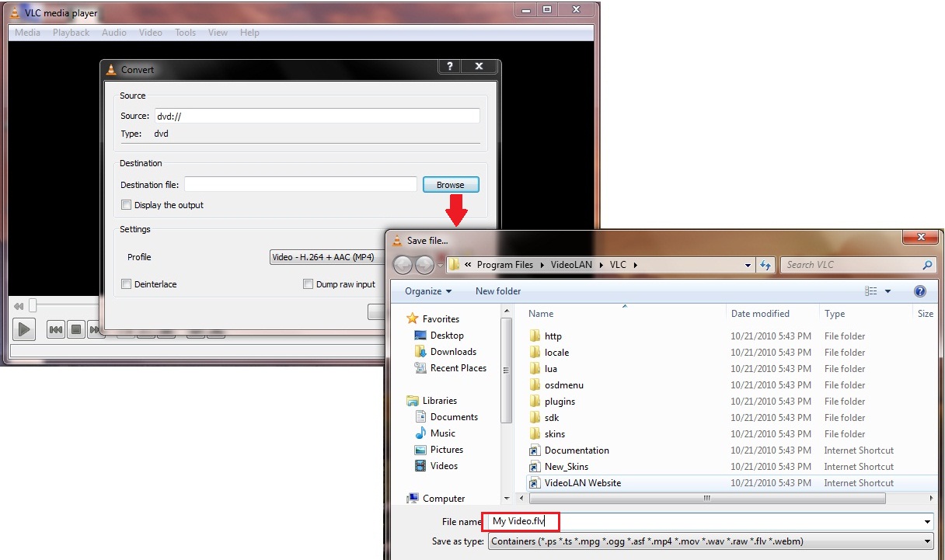
Task: Open the Playback menu
Action: tap(71, 33)
